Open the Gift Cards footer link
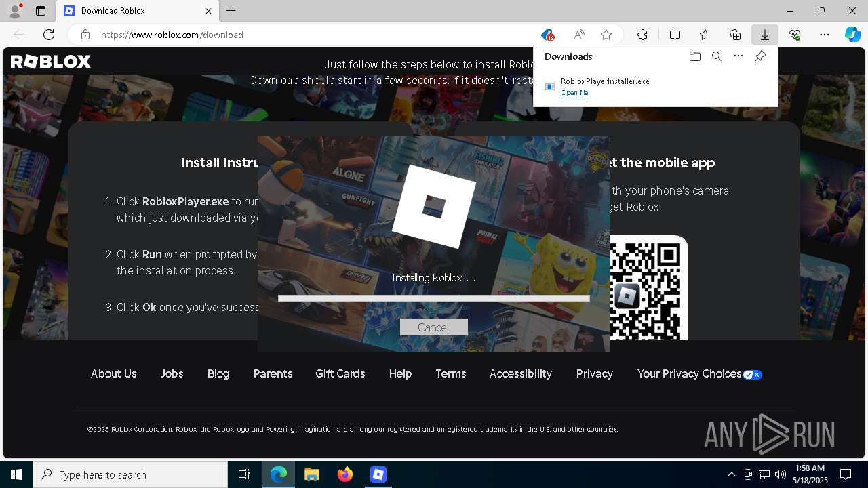 tap(340, 373)
